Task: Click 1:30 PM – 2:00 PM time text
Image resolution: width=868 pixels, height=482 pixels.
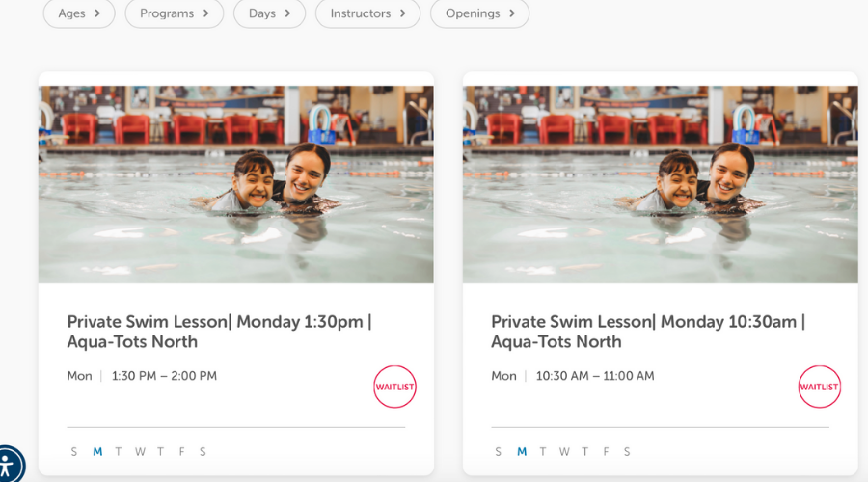Action: pos(164,376)
